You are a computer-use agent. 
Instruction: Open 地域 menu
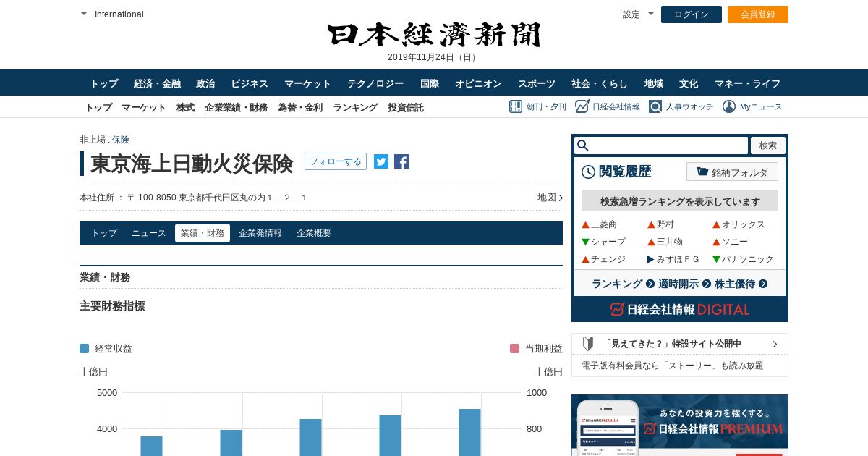tap(654, 83)
